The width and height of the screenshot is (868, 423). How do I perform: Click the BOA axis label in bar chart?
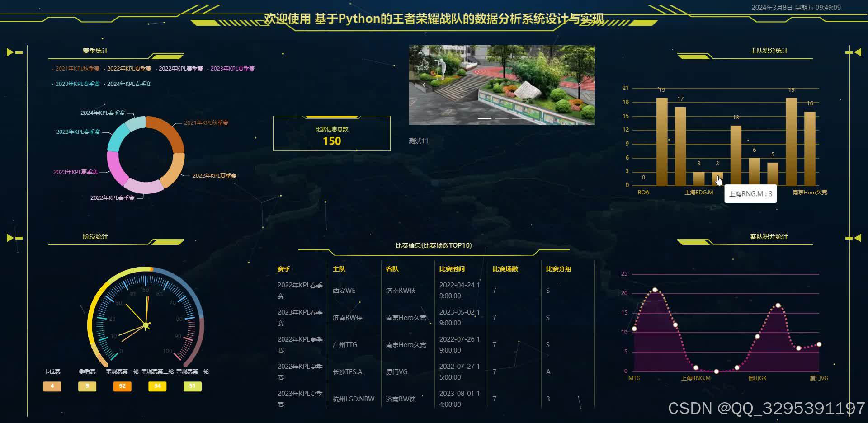(643, 193)
